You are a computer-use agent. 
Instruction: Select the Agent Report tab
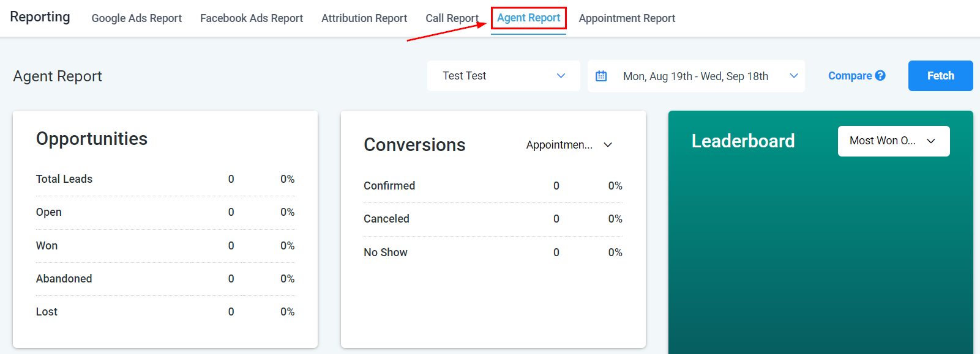pos(528,18)
